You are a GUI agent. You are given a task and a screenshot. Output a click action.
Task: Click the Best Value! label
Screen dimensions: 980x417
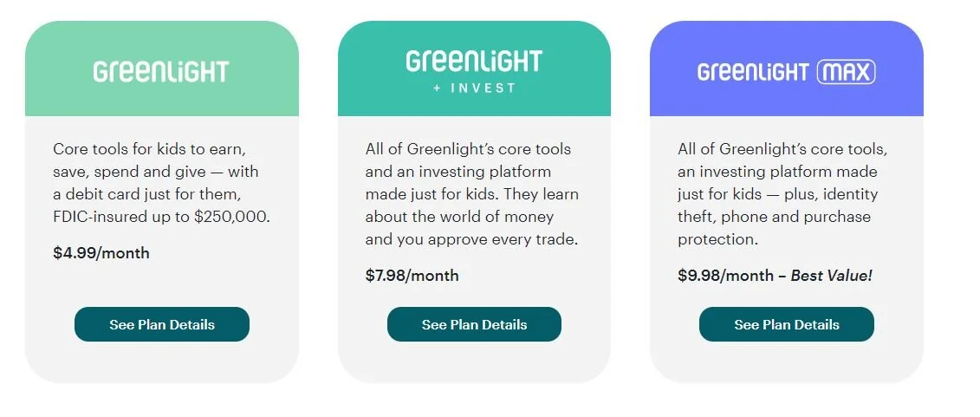831,276
